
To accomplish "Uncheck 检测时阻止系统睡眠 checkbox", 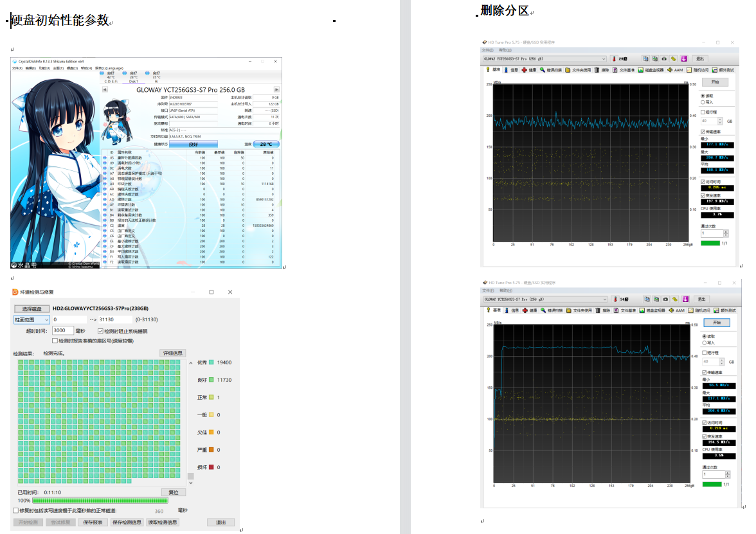I will [x=100, y=331].
